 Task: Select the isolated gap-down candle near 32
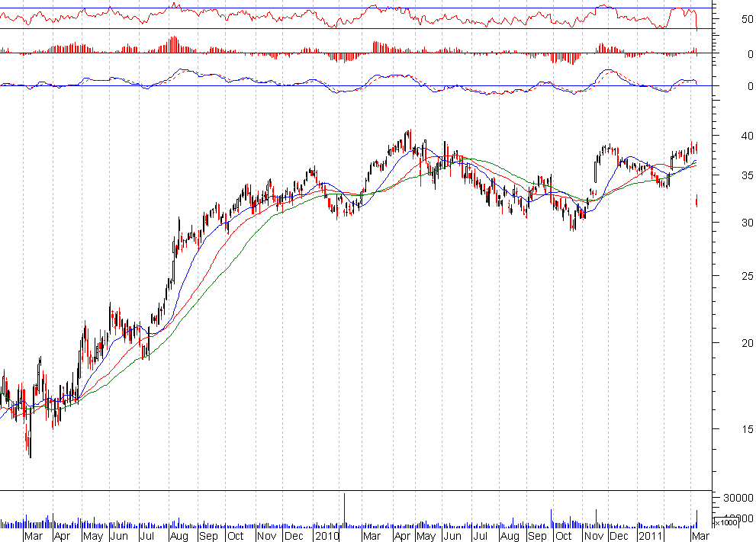(696, 200)
